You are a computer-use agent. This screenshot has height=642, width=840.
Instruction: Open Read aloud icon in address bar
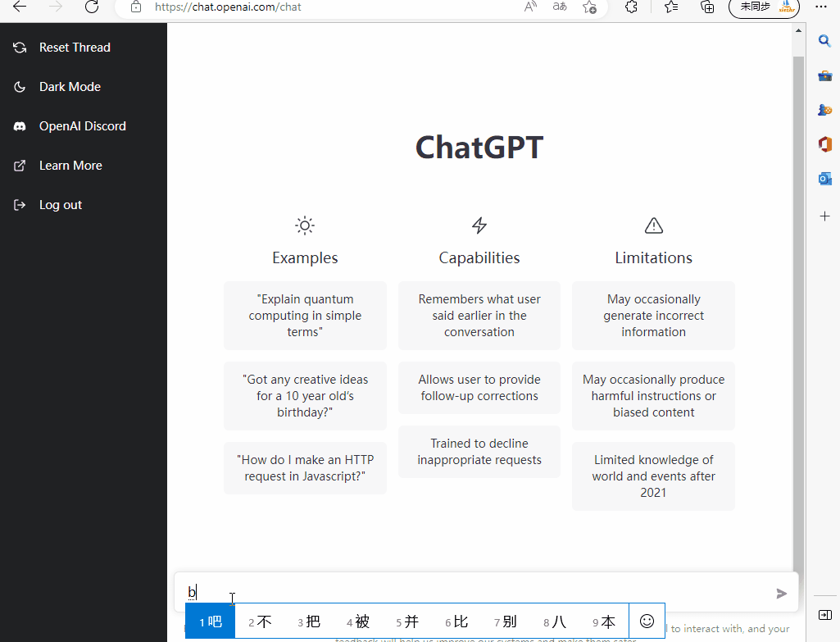click(530, 7)
